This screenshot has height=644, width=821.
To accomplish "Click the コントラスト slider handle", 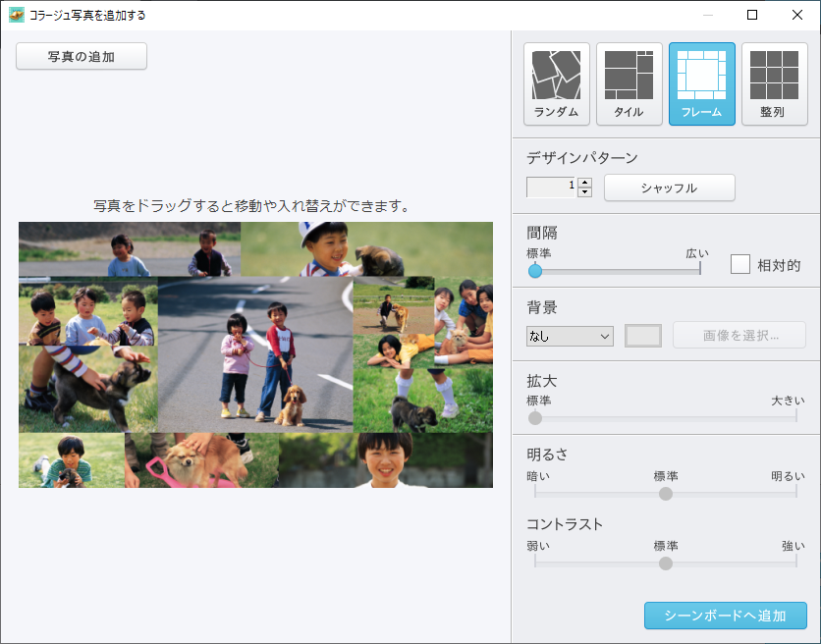I will click(666, 563).
